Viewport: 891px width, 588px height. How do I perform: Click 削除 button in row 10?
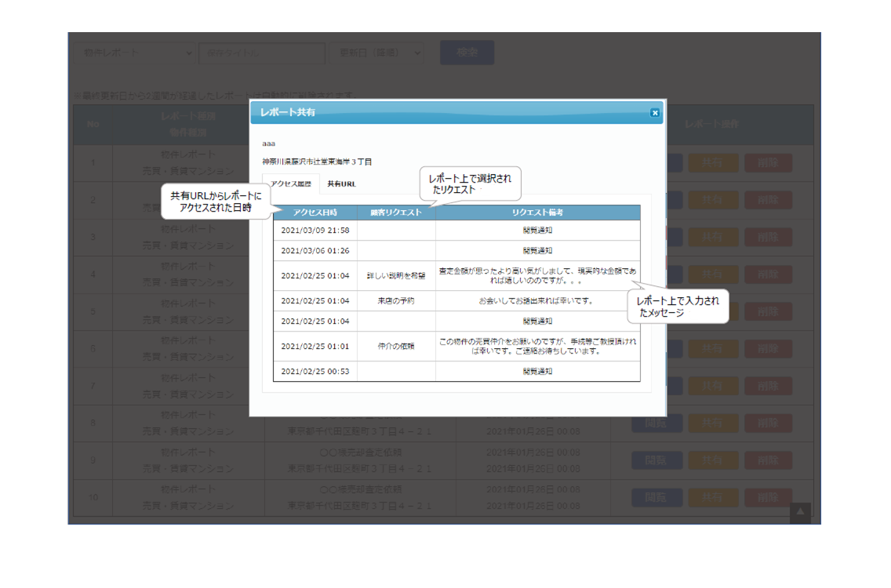pos(768,497)
